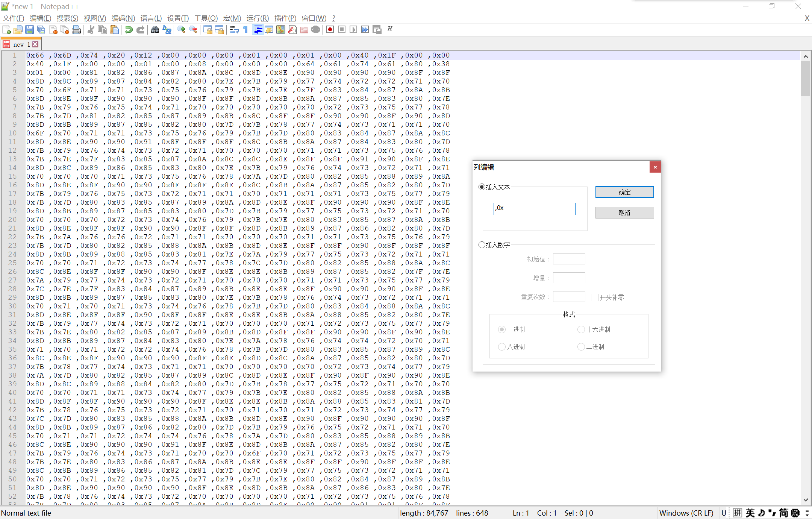Click the 增量 input field
This screenshot has height=519, width=812.
pos(569,278)
